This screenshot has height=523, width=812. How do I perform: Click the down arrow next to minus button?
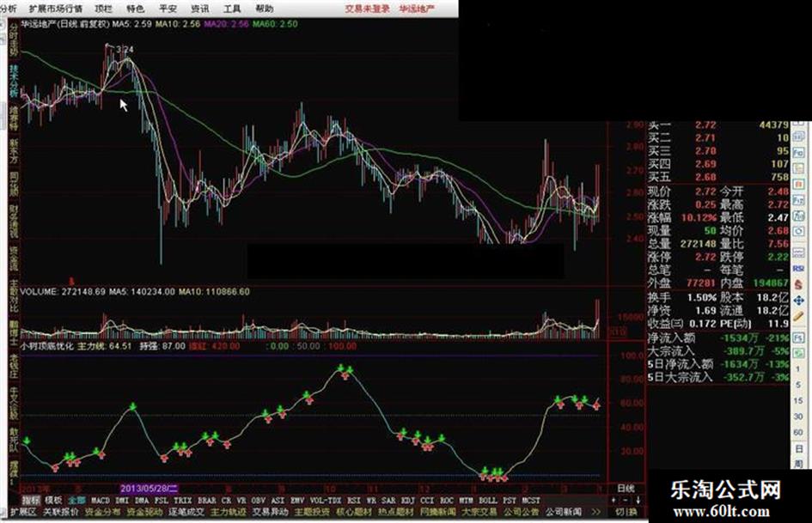pyautogui.click(x=638, y=500)
